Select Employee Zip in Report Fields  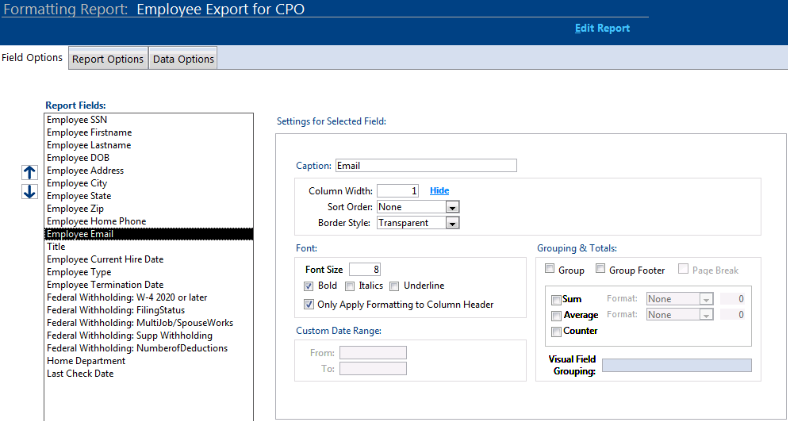pos(149,208)
